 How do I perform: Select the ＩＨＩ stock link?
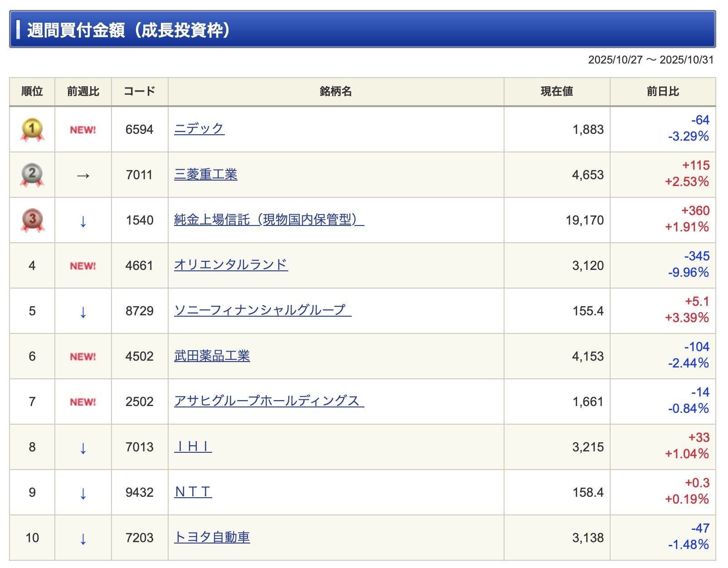[193, 446]
